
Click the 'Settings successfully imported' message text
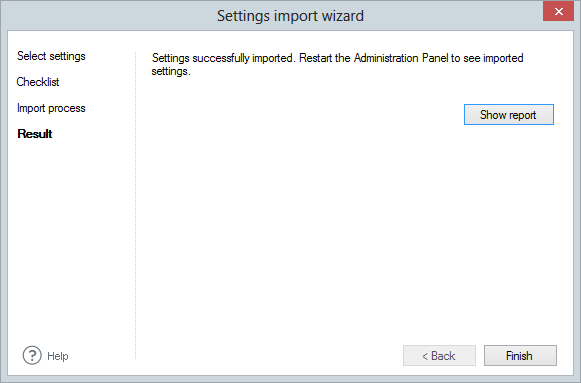tap(338, 64)
